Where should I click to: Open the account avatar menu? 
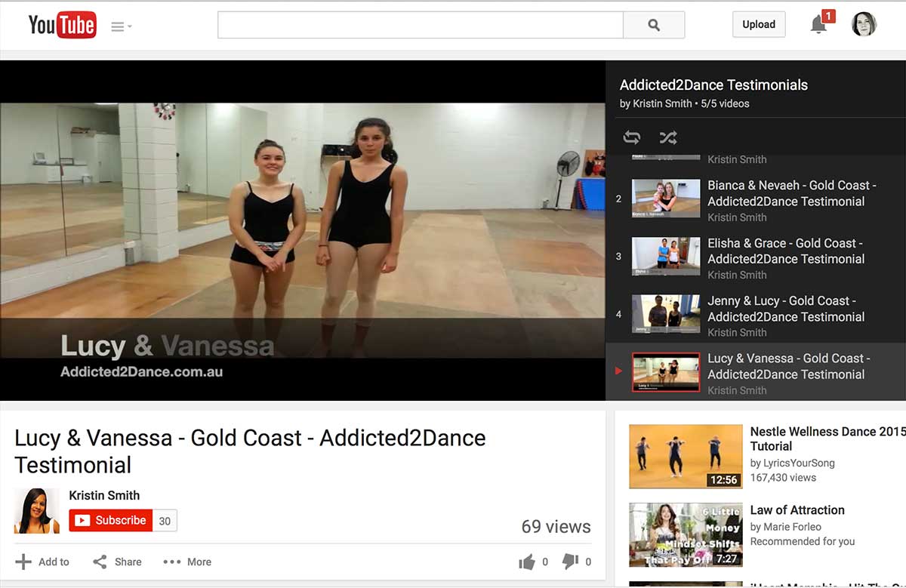coord(864,24)
